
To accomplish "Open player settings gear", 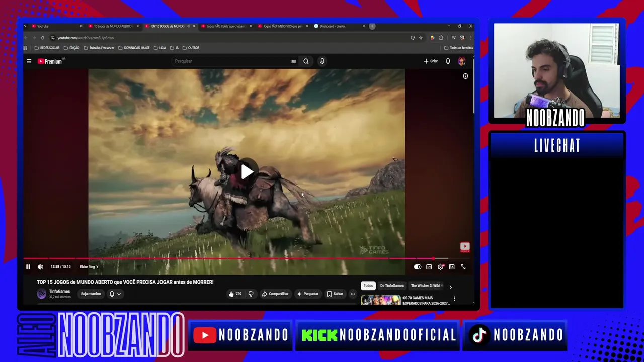I will click(x=441, y=267).
